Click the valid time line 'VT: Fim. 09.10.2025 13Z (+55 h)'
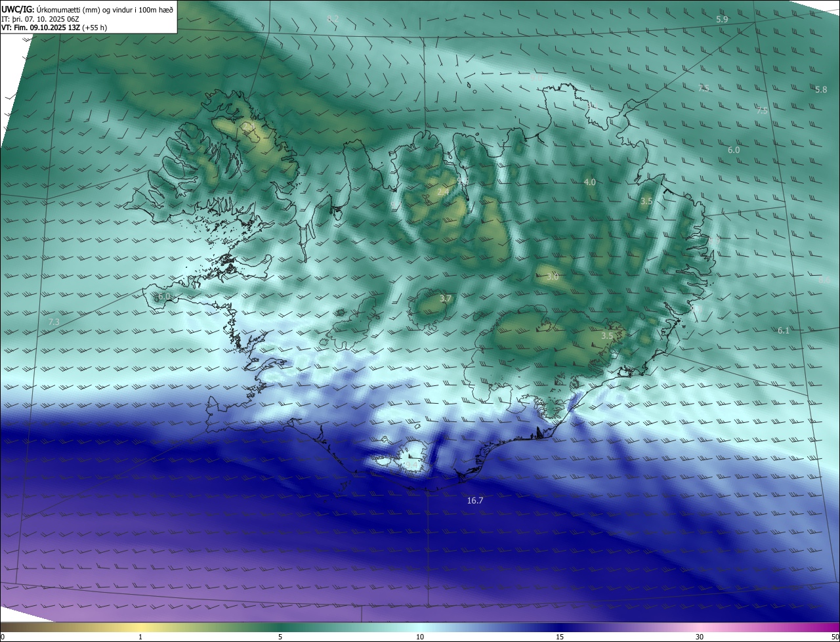The image size is (840, 642). pos(54,28)
